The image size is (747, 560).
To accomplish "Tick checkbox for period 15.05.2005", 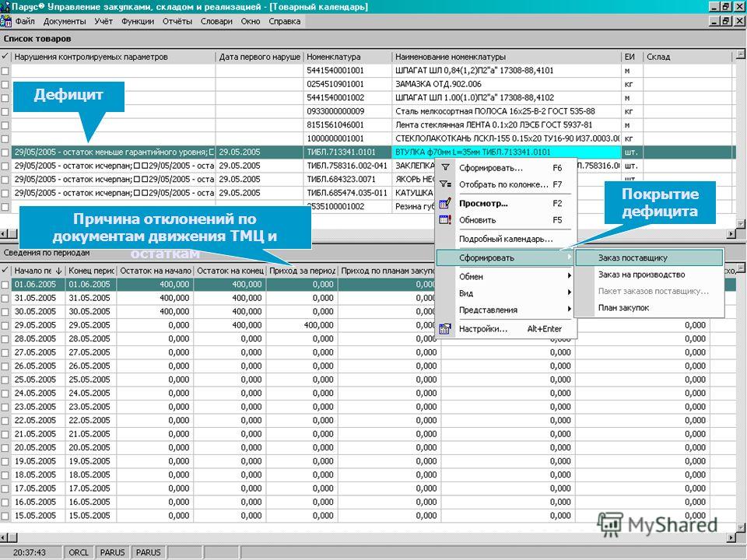I will tap(5, 516).
